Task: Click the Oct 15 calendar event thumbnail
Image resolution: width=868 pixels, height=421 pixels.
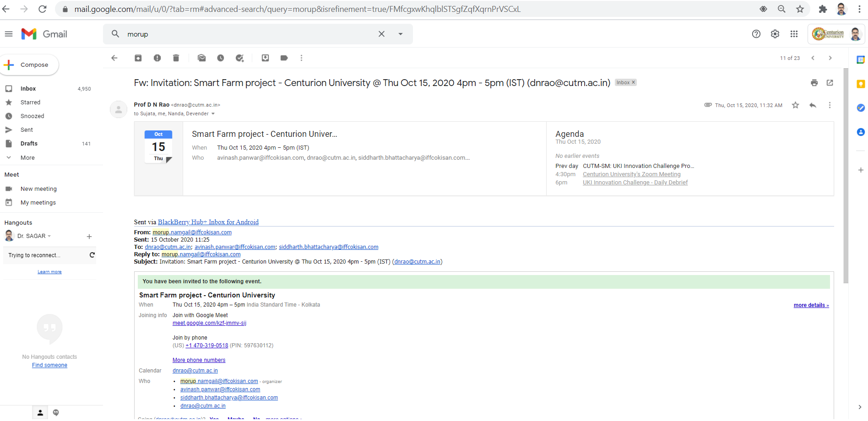Action: (158, 147)
